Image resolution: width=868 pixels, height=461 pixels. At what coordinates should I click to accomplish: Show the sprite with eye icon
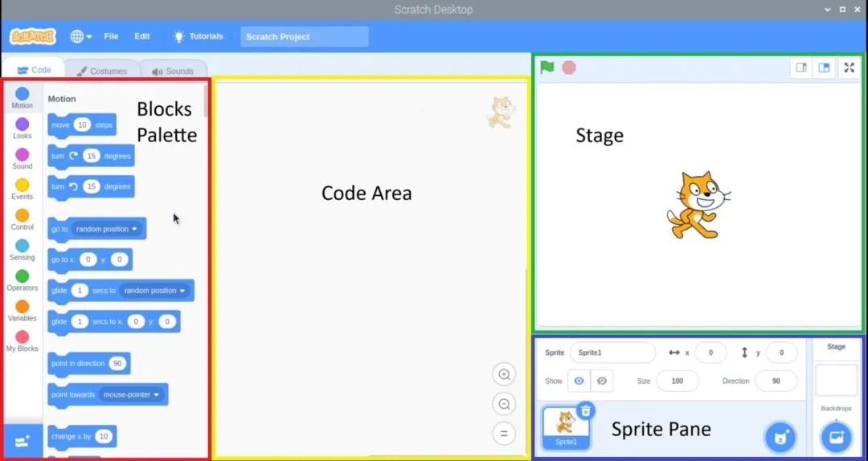click(579, 381)
